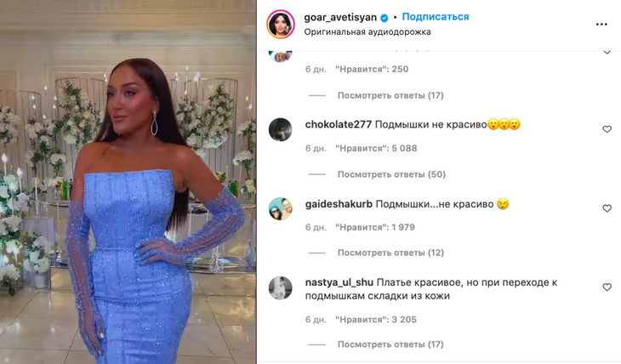Open goar_avetisyan username link
Viewport: 621px width, 364px height.
click(340, 17)
